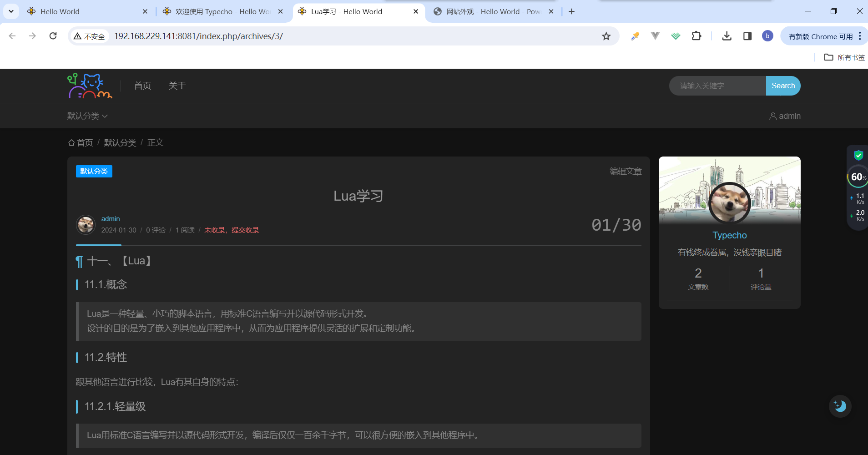The width and height of the screenshot is (868, 455).
Task: Click the browser back arrow
Action: 12,36
